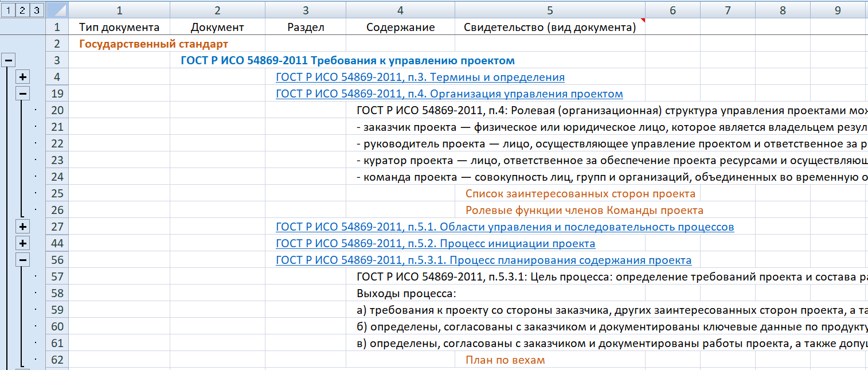Select column 5 by its header
Viewport: 868px width, 370px height.
coord(550,10)
